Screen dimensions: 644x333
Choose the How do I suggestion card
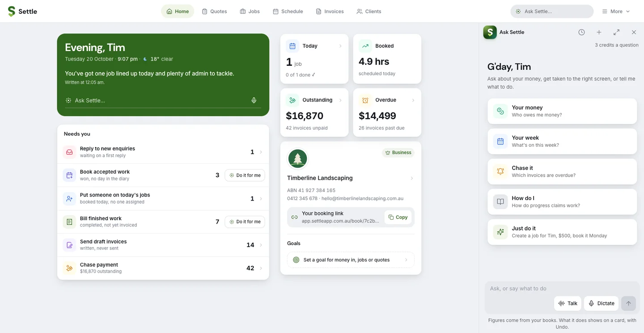coord(562,202)
